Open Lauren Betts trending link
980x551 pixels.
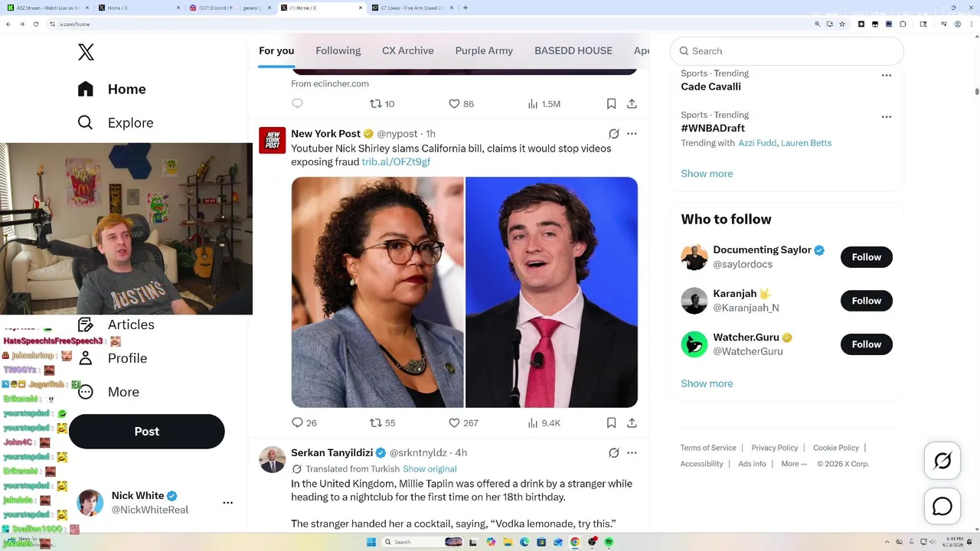[x=806, y=143]
